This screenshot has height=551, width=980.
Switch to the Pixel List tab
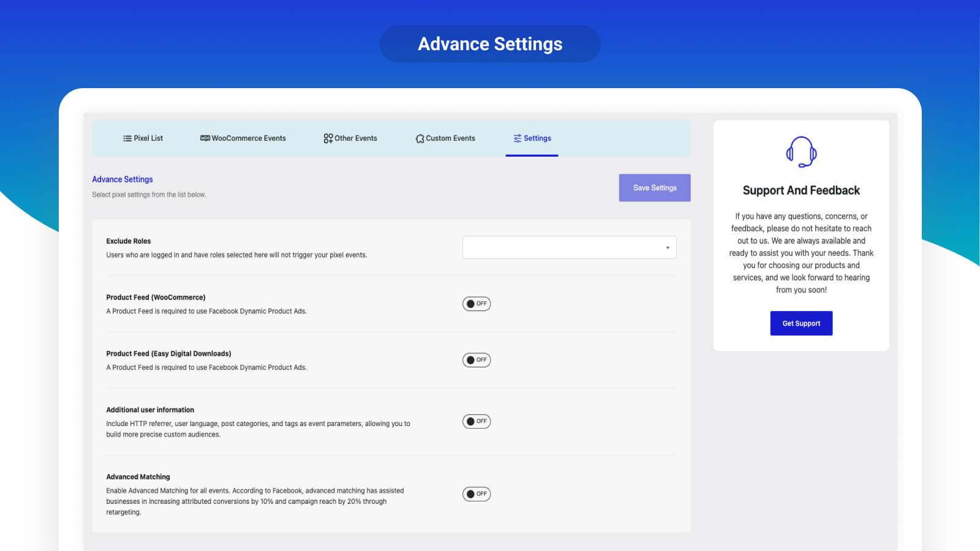143,138
